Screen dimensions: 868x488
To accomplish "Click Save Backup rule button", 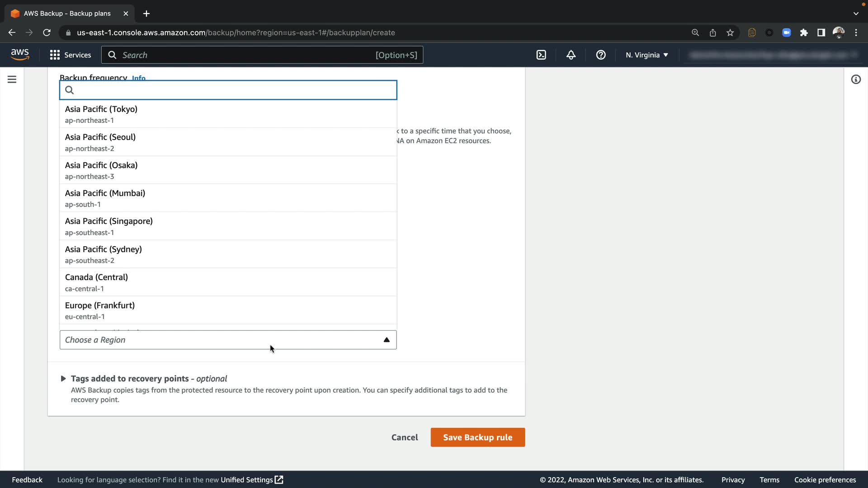I will click(477, 437).
